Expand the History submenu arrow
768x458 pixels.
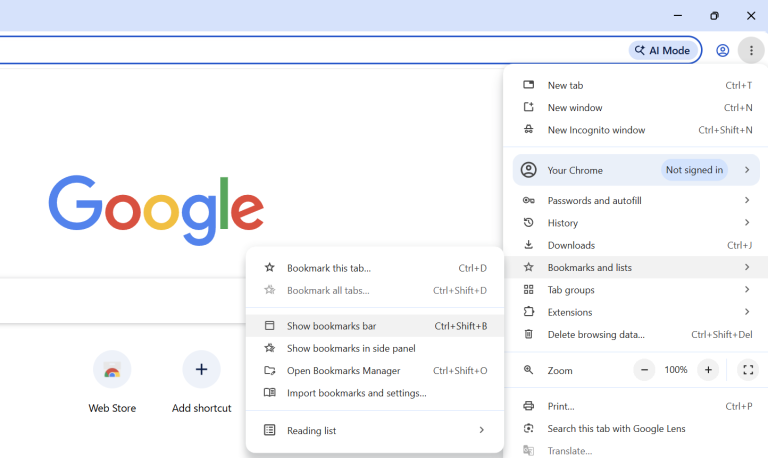(x=747, y=222)
